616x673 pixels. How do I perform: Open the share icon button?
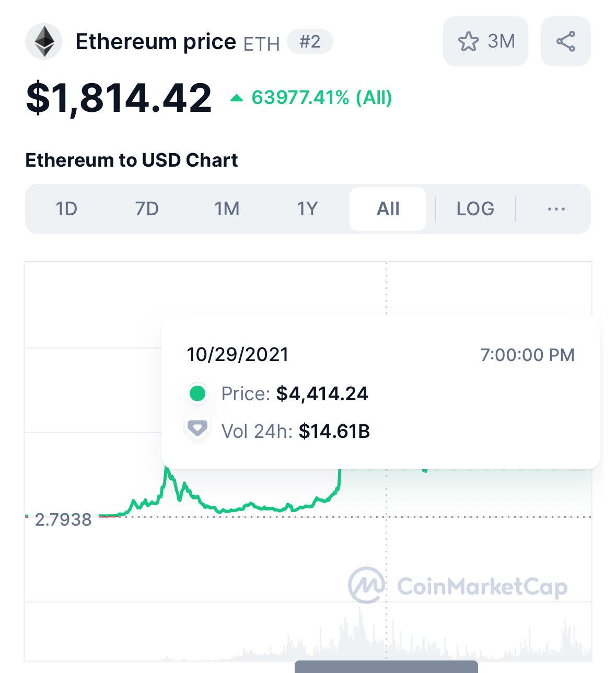[566, 41]
